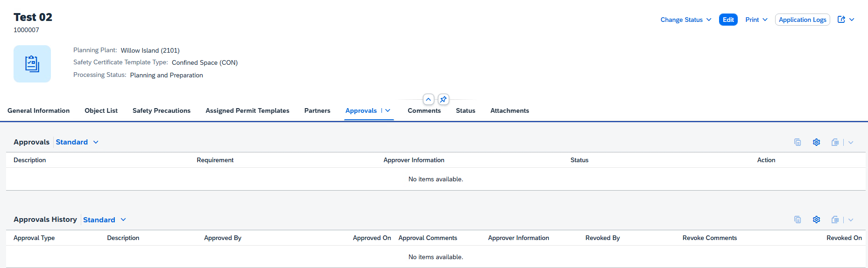Export the Approvals History table to spreadsheet

tap(835, 220)
